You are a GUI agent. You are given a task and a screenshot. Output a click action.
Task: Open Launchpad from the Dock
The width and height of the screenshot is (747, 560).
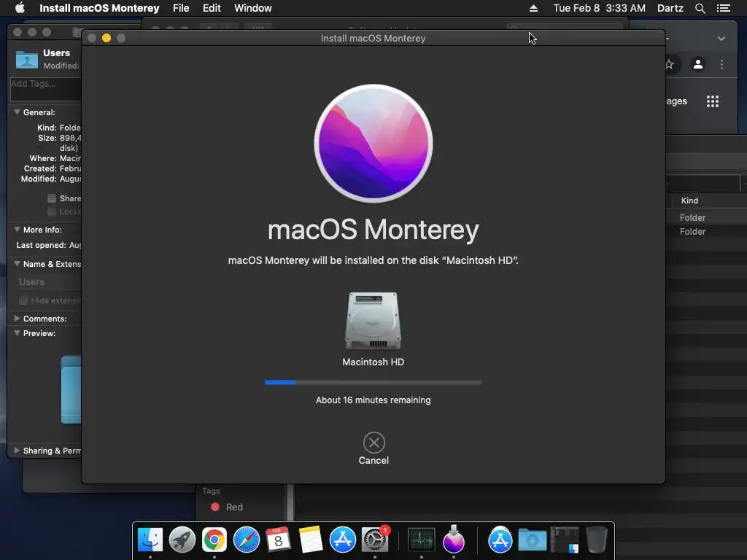click(182, 540)
